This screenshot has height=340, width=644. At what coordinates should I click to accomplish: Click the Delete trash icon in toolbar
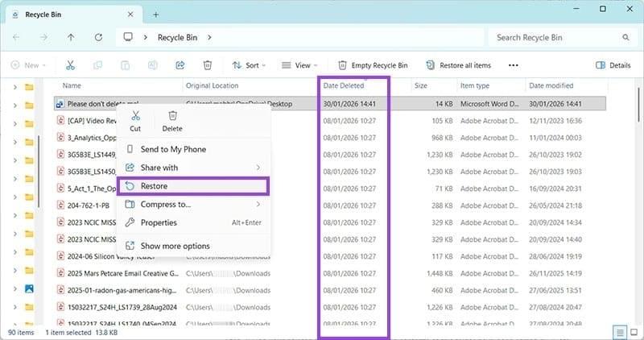click(x=207, y=65)
